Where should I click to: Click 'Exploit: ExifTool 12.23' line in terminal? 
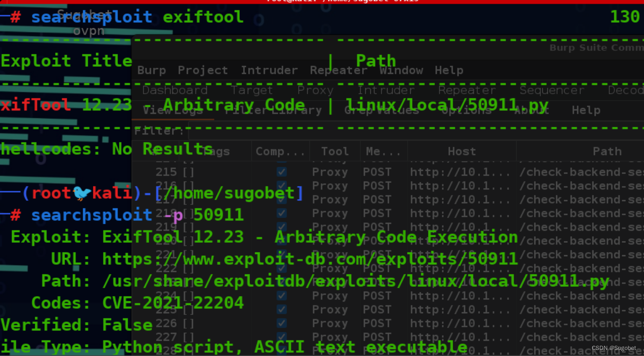[264, 237]
